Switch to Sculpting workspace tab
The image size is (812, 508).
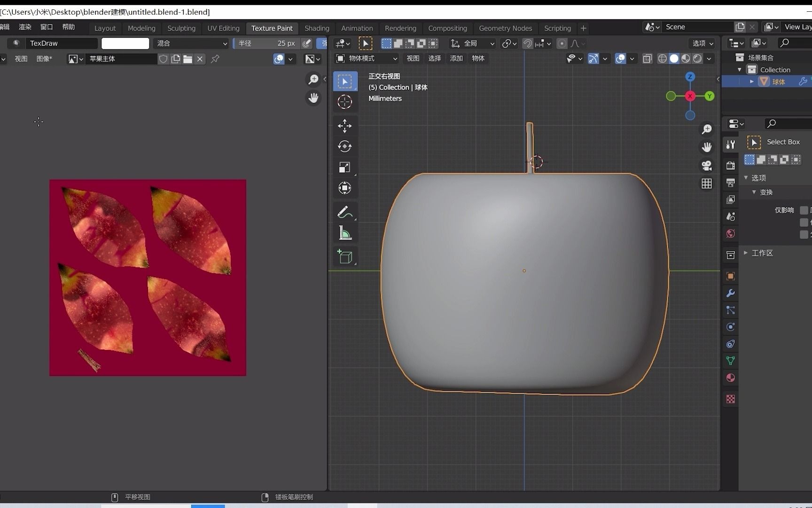[181, 28]
